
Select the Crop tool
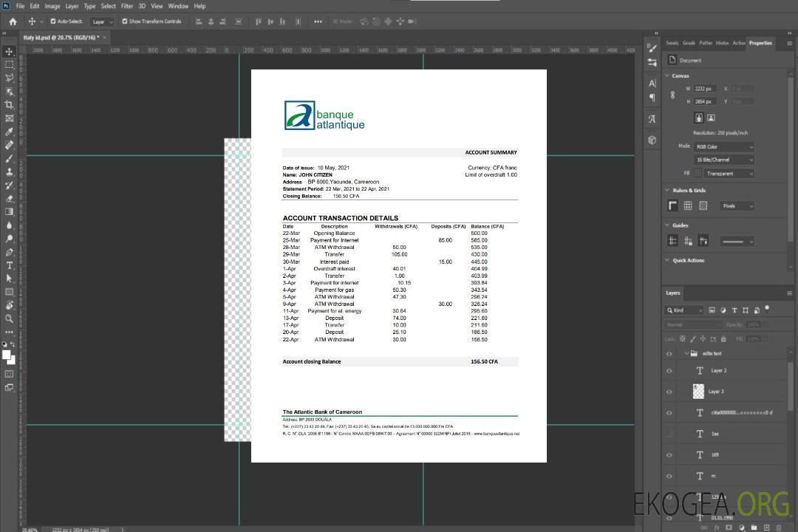[x=10, y=105]
